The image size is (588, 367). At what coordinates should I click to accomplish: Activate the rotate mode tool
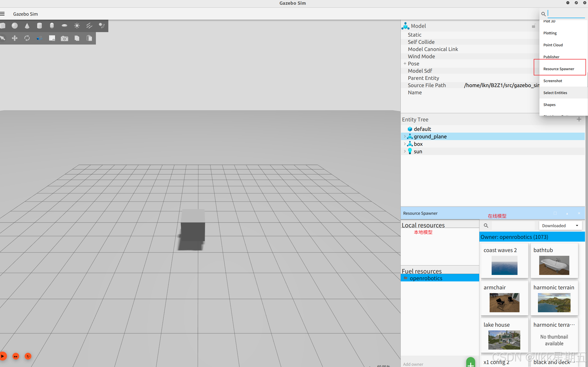27,38
